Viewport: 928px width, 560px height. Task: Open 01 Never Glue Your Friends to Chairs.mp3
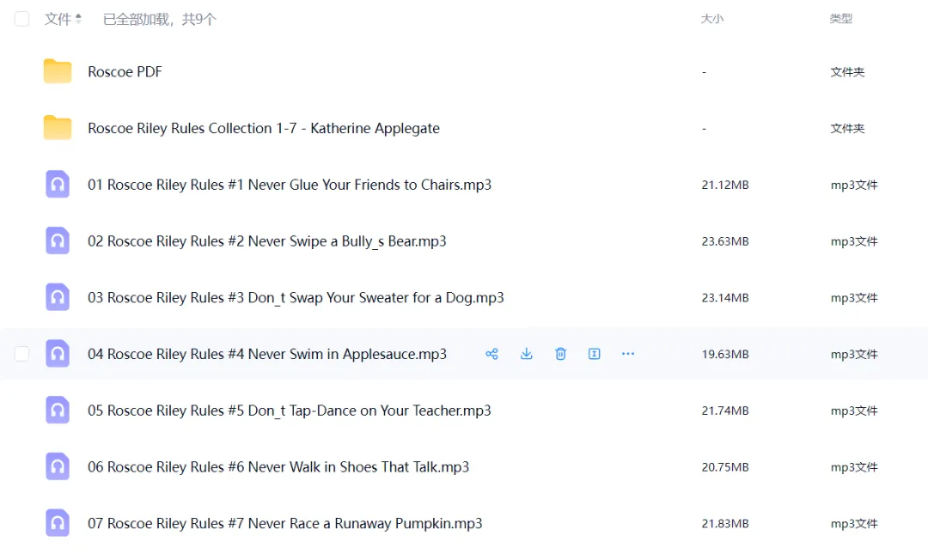pyautogui.click(x=290, y=185)
